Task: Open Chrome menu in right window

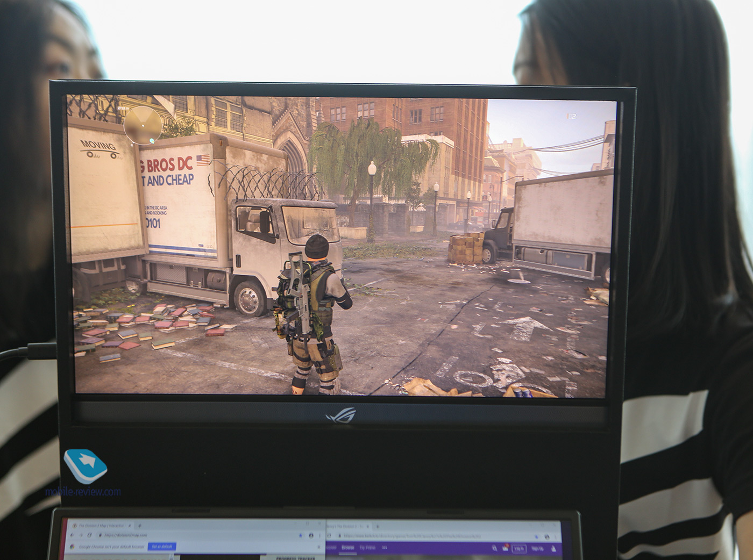Action: click(x=556, y=537)
